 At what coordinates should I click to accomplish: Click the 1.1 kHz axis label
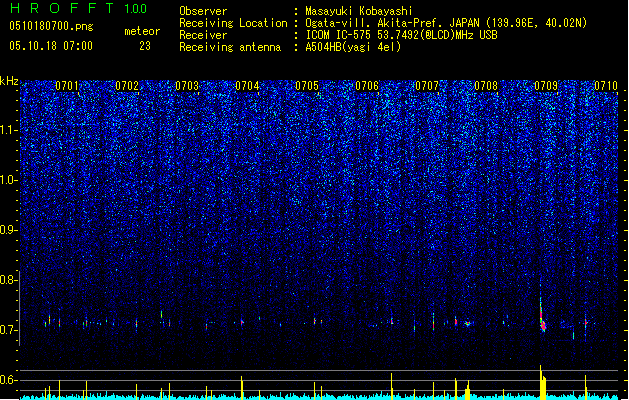click(x=9, y=130)
